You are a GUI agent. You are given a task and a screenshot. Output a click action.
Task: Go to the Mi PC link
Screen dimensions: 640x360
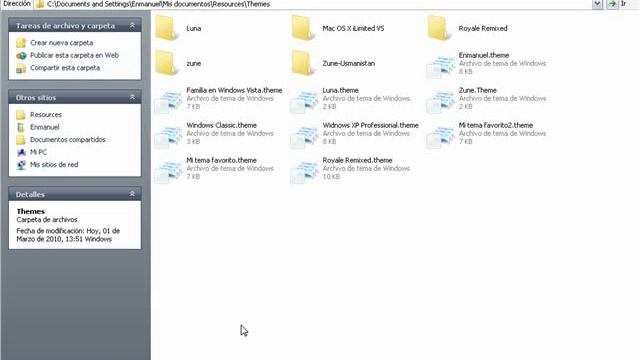pos(38,152)
